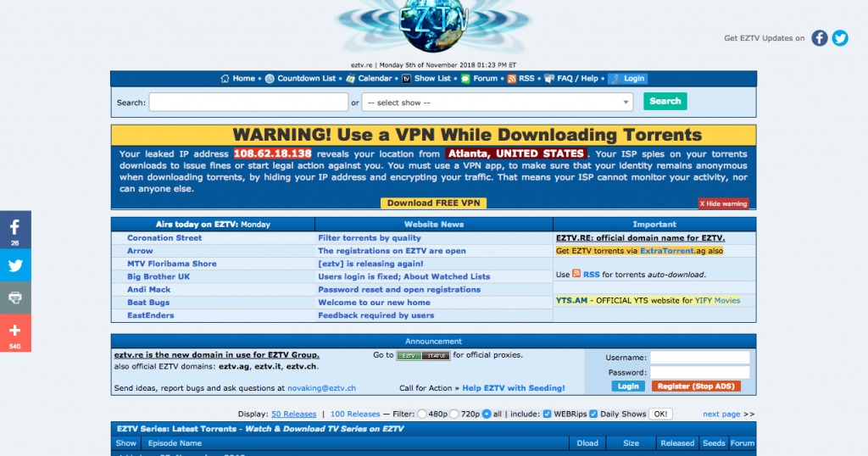868x456 pixels.
Task: Click the Register (Stop ADS) button
Action: pos(696,386)
